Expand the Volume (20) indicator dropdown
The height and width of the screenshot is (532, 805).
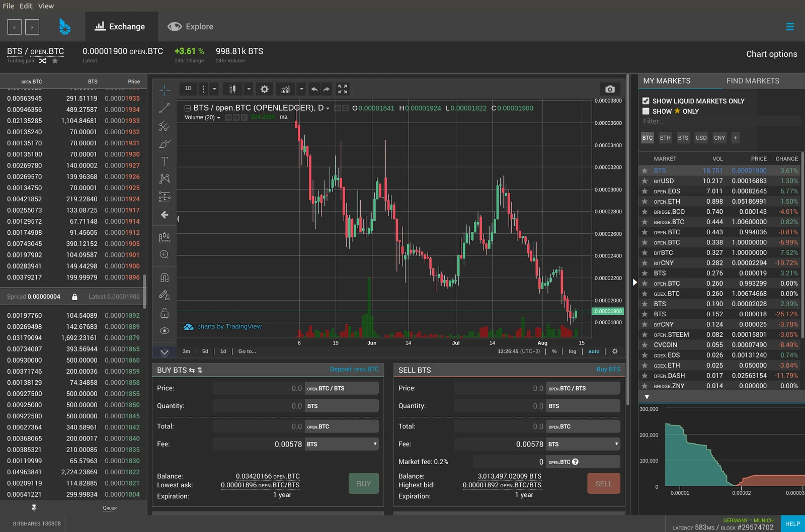(x=218, y=118)
